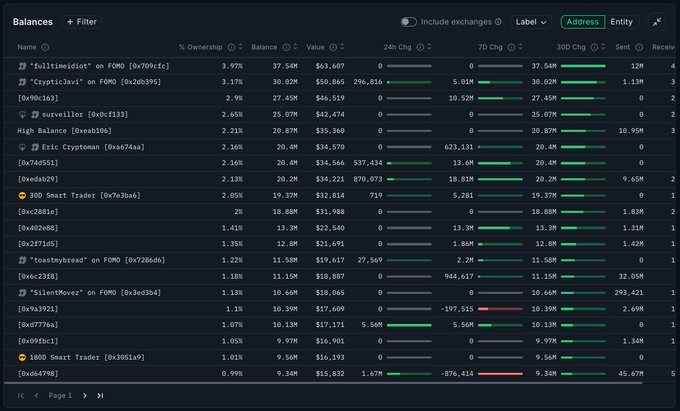Open the [0xedab29] address
680x411 pixels.
click(38, 179)
